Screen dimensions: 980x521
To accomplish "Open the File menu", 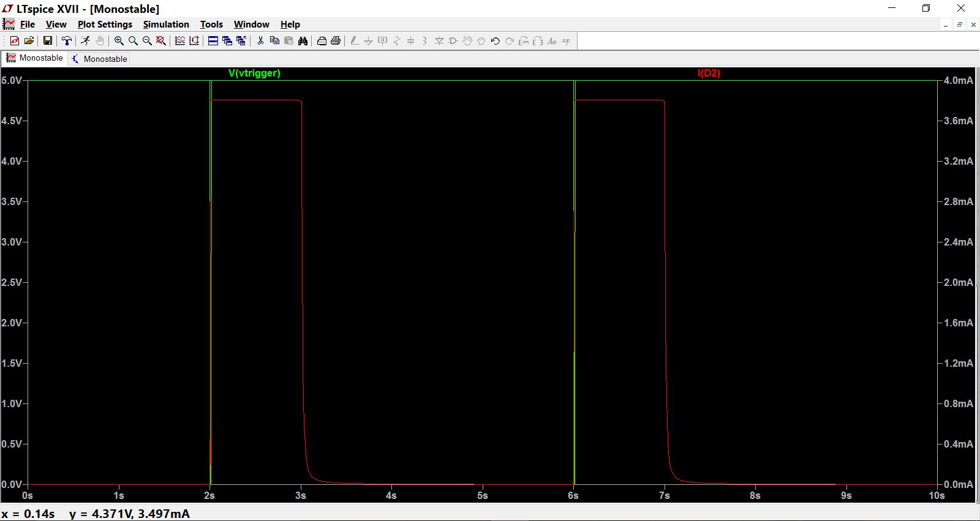I will point(28,24).
